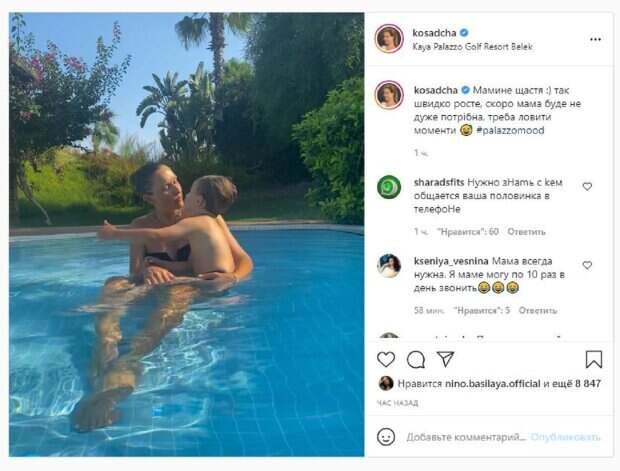Image resolution: width=620 pixels, height=471 pixels.
Task: Open the three-dot more options menu
Action: 595,40
